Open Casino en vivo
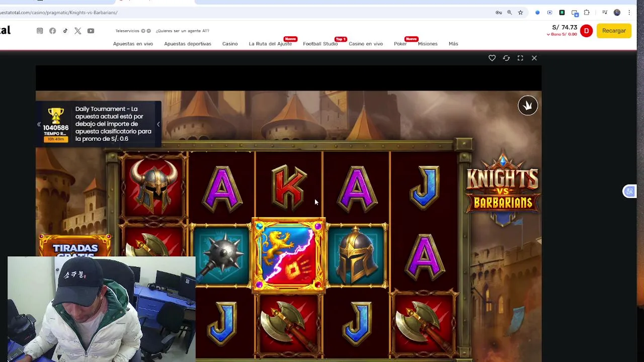 [366, 44]
